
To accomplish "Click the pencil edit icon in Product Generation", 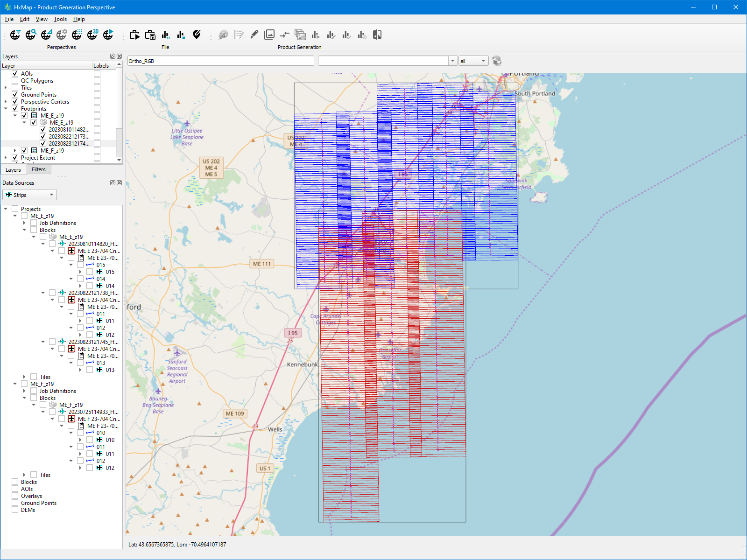I will point(254,35).
